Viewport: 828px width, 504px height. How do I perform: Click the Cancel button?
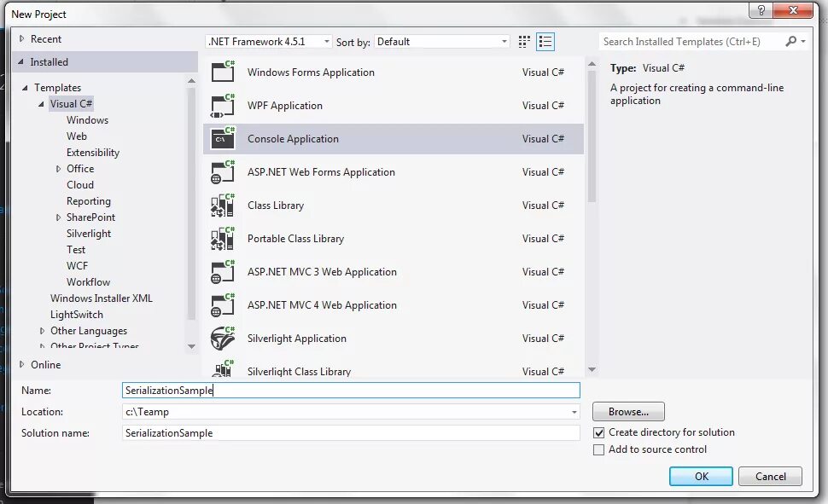(x=771, y=476)
